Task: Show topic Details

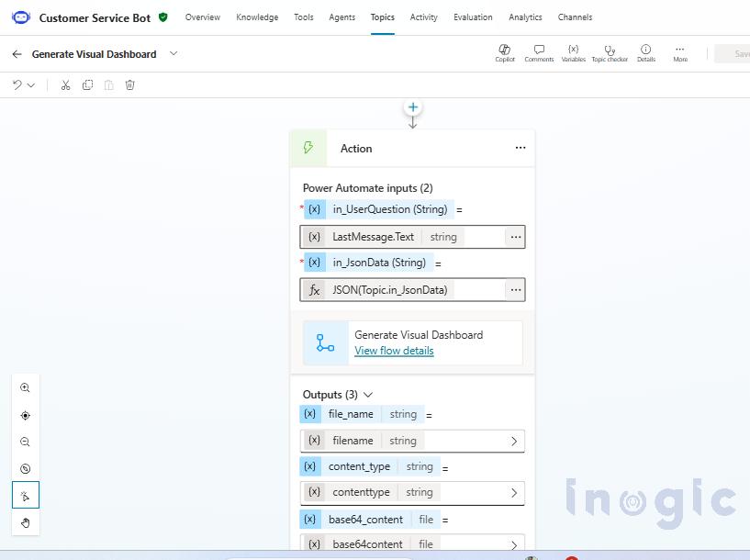Action: (x=645, y=53)
